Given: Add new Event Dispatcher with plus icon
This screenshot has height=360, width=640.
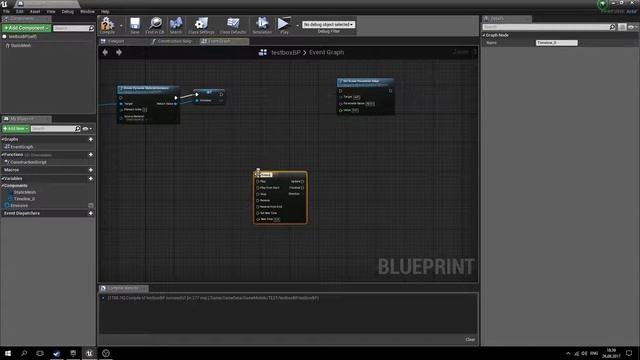Looking at the screenshot, I should pyautogui.click(x=91, y=213).
